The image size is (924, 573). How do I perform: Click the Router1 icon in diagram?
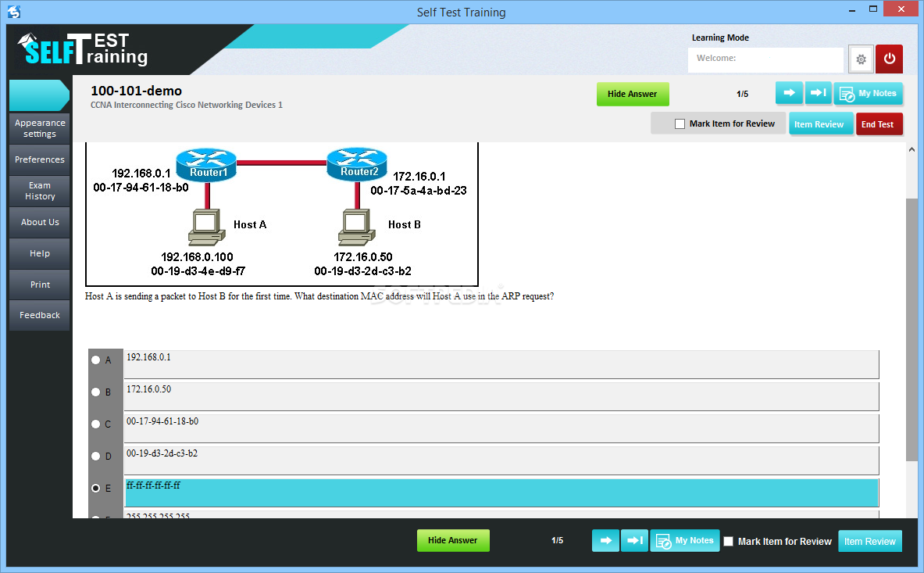[x=206, y=164]
